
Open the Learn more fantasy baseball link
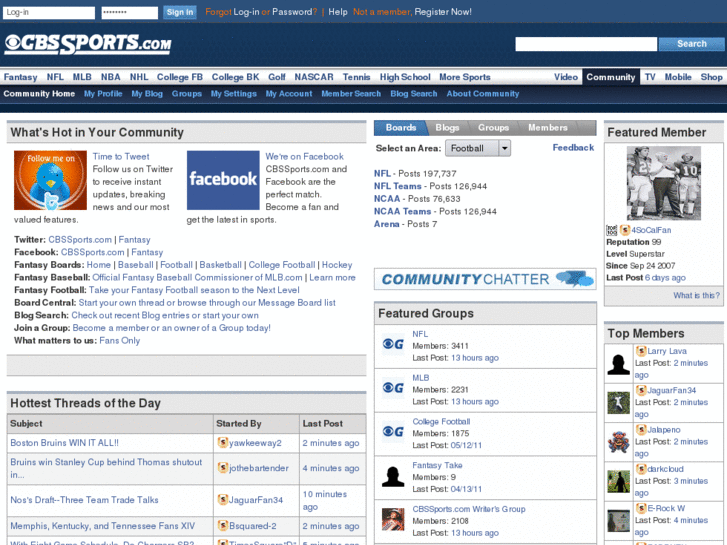tap(332, 277)
